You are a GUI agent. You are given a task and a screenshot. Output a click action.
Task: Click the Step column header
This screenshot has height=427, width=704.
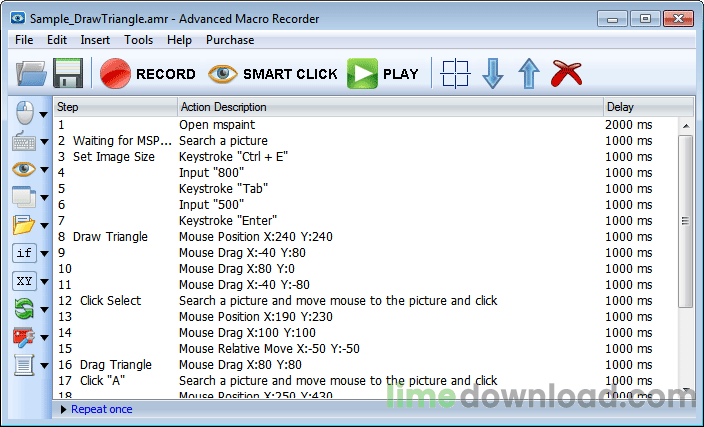tap(115, 107)
